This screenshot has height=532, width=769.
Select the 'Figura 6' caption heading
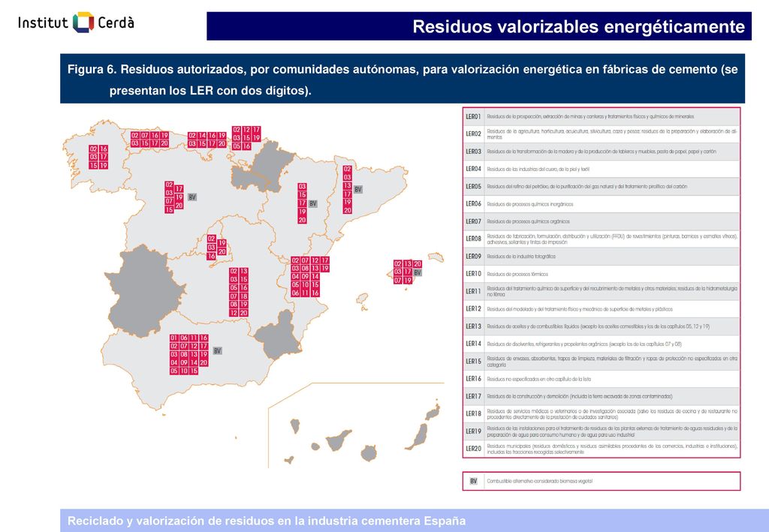403,80
